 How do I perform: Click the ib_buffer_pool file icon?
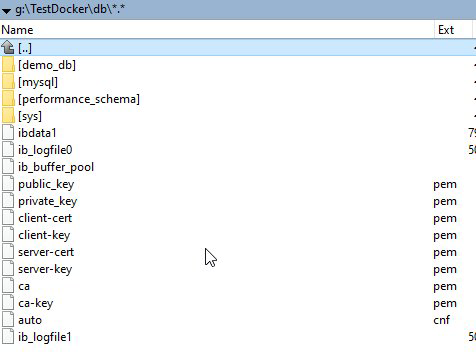pyautogui.click(x=8, y=167)
